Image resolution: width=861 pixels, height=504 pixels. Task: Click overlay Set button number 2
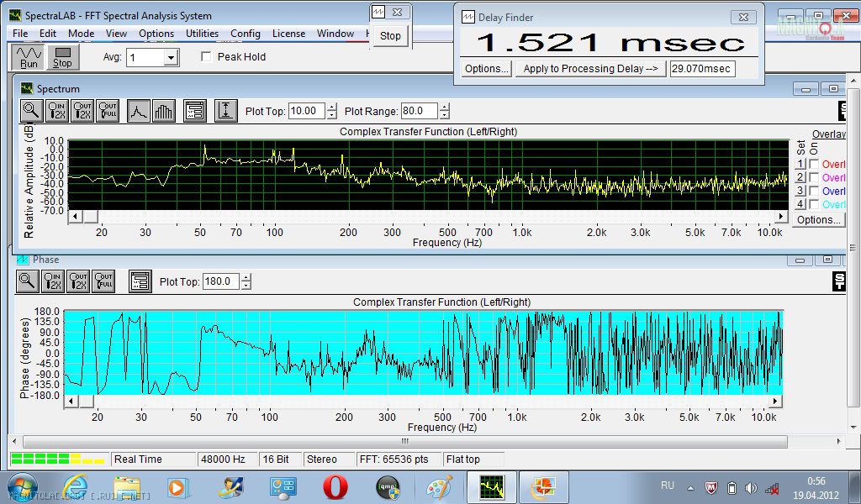click(800, 177)
